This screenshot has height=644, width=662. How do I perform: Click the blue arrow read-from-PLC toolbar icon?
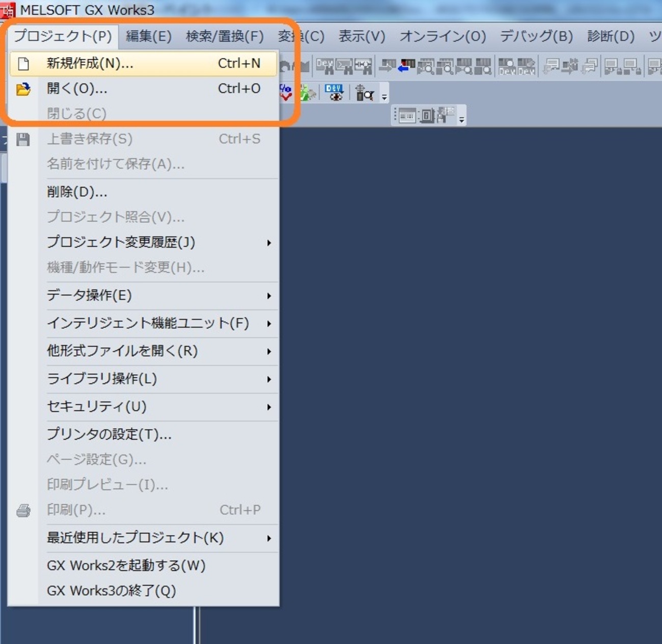406,66
